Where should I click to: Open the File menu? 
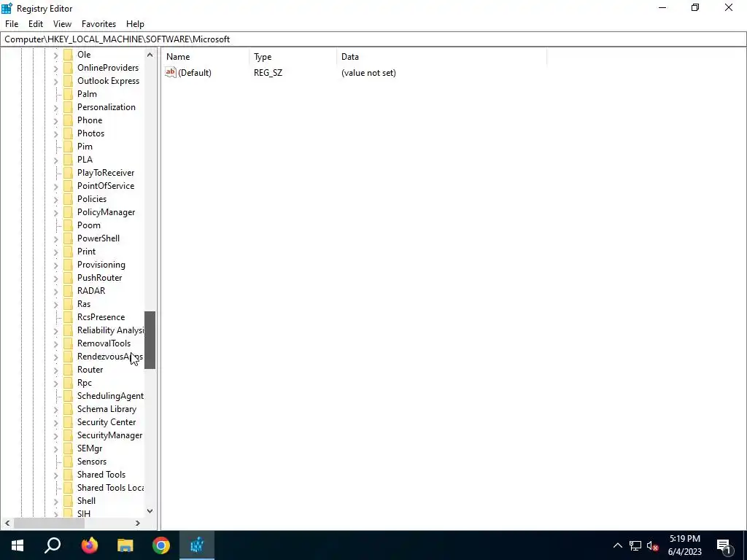coord(12,24)
